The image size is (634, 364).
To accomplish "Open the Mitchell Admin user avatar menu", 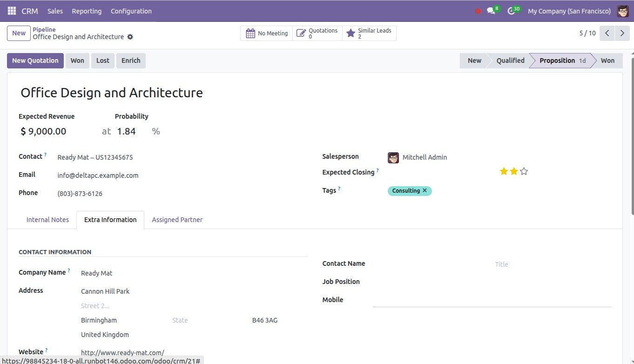I will [623, 11].
